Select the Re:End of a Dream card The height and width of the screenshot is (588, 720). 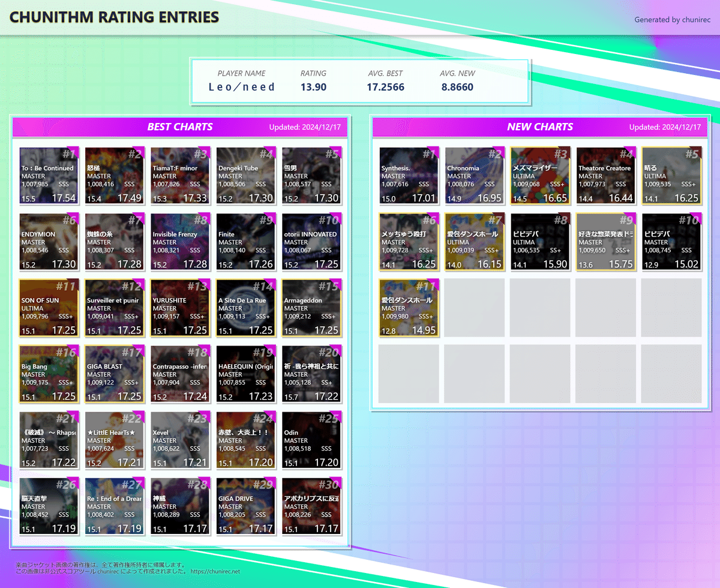tap(115, 506)
